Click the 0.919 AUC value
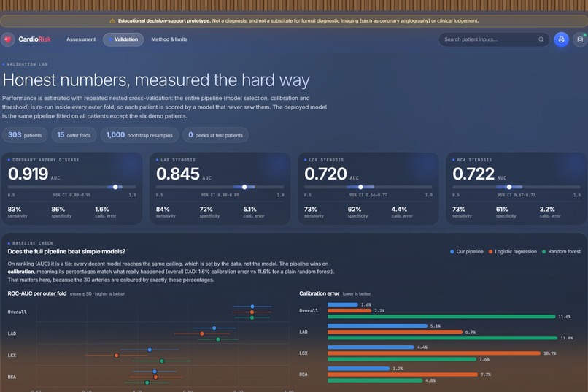Image resolution: width=588 pixels, height=392 pixels. click(x=28, y=174)
